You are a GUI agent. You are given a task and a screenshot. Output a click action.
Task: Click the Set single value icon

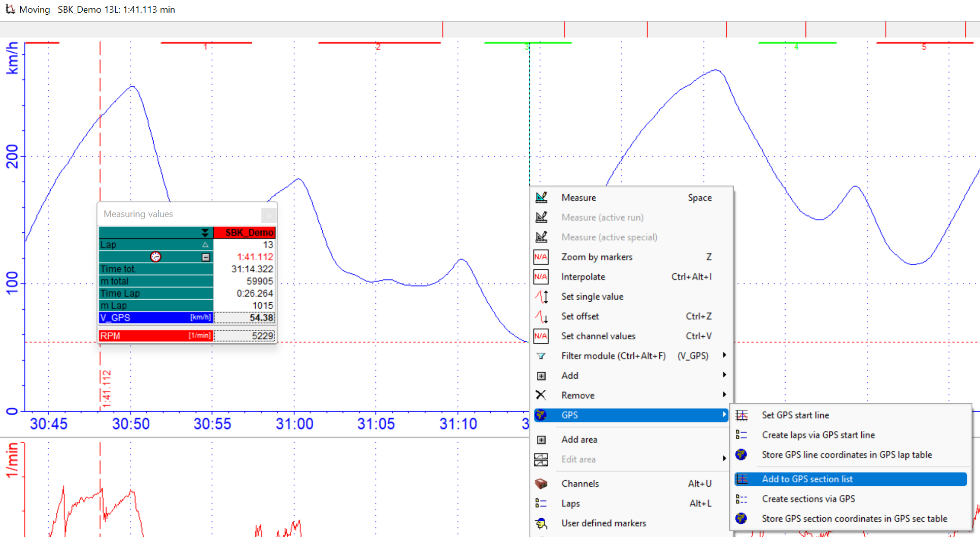click(x=541, y=297)
